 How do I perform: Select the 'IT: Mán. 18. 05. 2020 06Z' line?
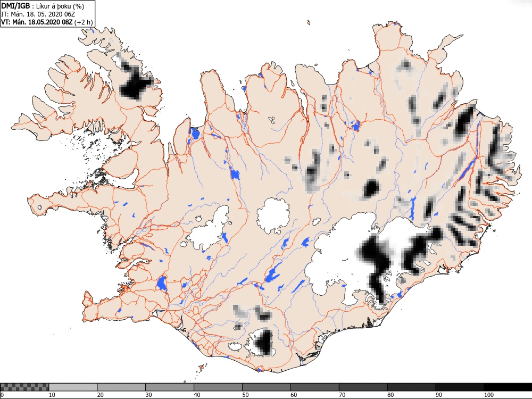[38, 14]
